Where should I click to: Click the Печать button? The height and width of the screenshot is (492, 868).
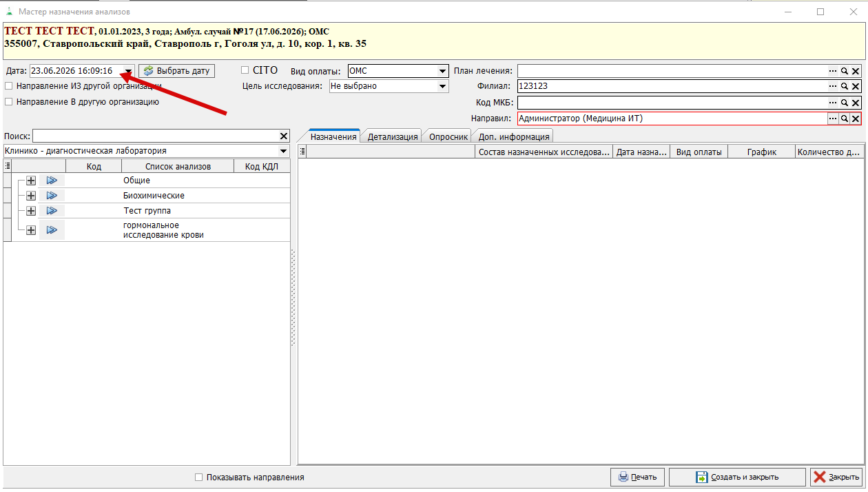pos(637,477)
